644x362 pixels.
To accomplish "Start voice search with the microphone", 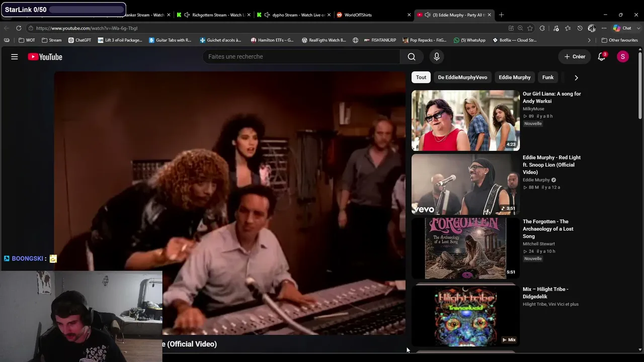I will pyautogui.click(x=437, y=57).
